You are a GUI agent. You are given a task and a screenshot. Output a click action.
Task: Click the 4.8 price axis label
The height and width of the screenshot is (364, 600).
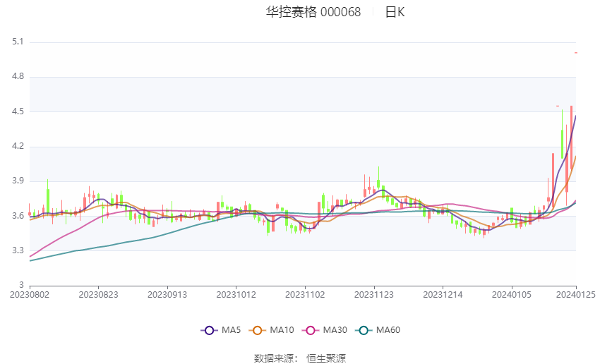[18, 76]
